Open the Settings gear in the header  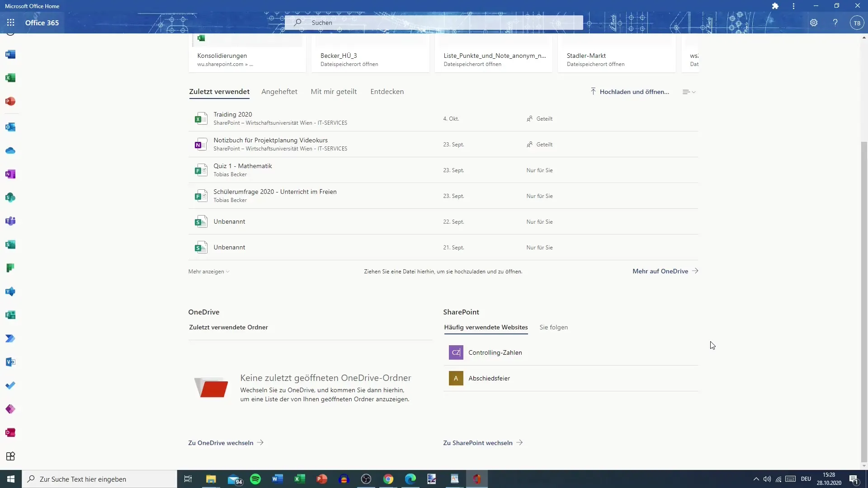(814, 23)
